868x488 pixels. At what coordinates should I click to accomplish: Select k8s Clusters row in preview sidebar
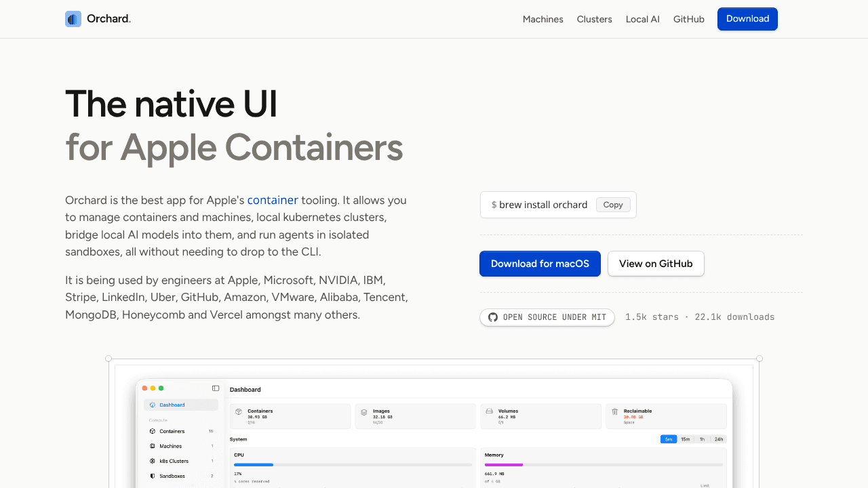point(181,462)
